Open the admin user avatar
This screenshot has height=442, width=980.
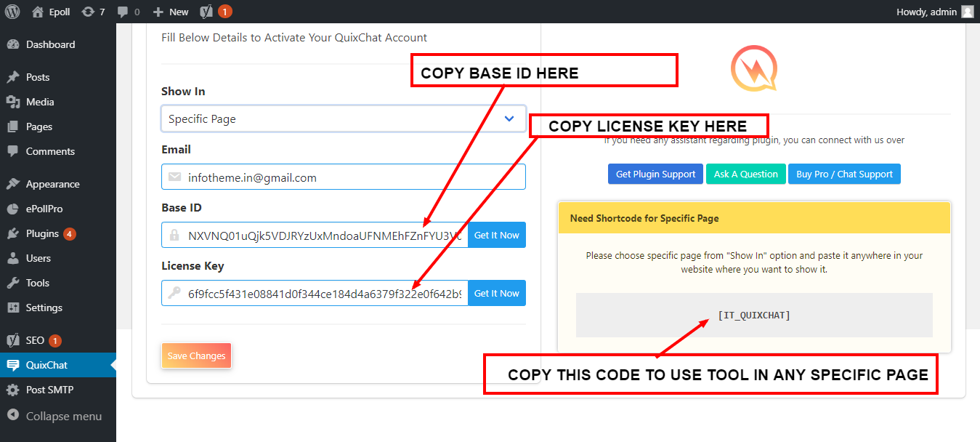click(x=967, y=12)
